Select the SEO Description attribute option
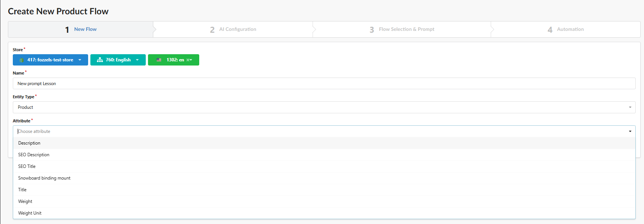The height and width of the screenshot is (224, 644). coord(324,155)
